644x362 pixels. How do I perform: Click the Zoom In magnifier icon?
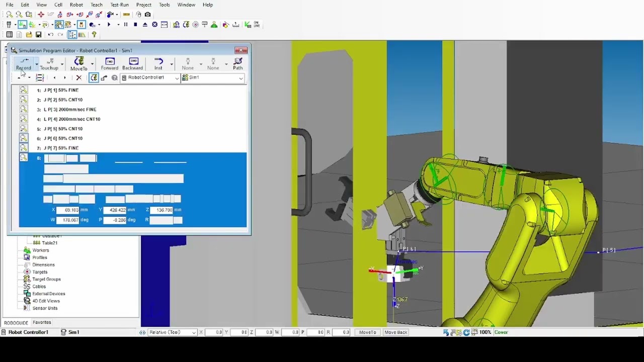pyautogui.click(x=9, y=15)
